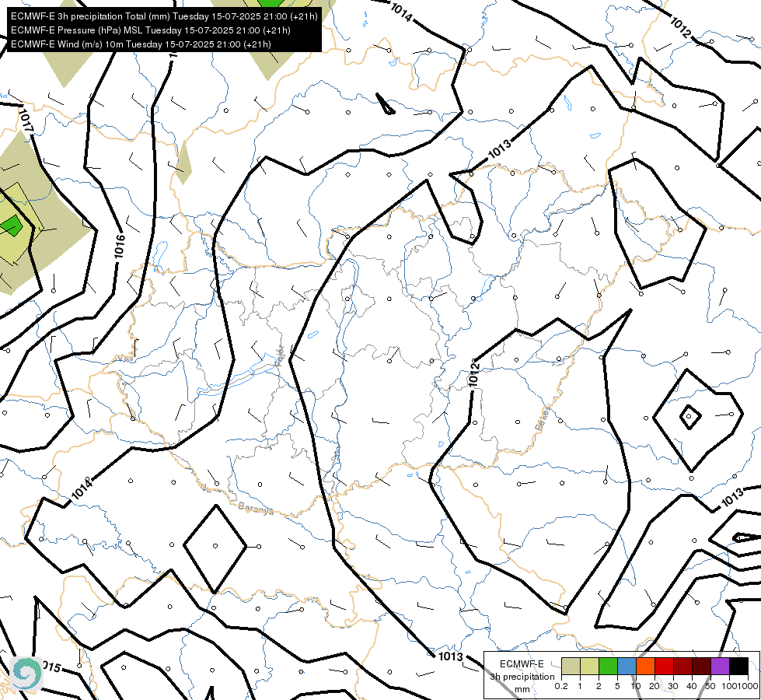Select the black 100–1000 mm legend swatch
This screenshot has width=761, height=700.
[x=738, y=666]
